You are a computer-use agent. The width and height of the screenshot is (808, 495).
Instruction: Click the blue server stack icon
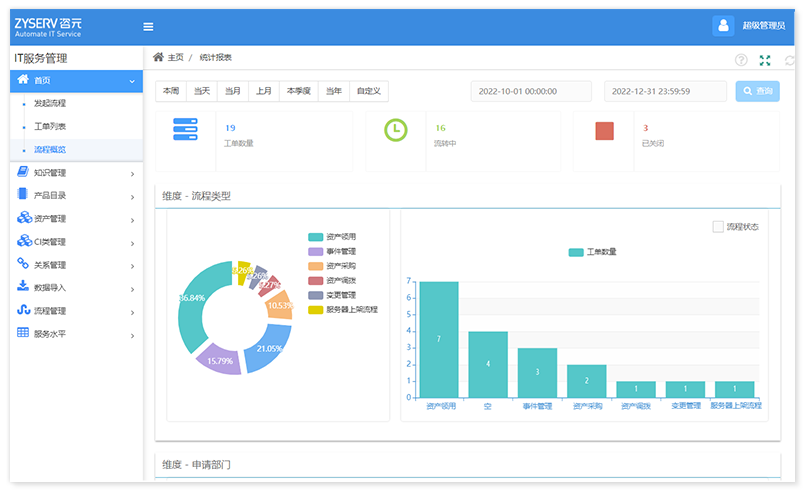point(185,129)
